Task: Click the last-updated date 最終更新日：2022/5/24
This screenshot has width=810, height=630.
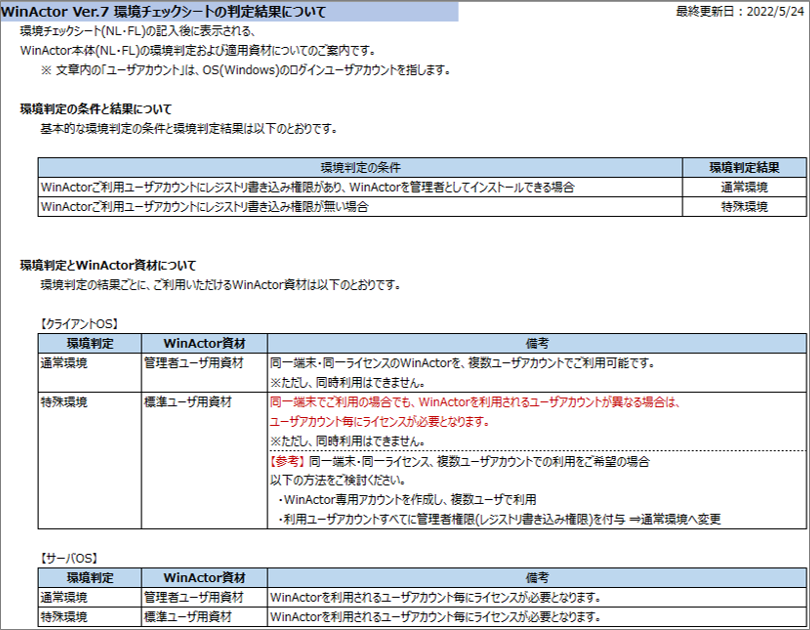Action: pos(740,11)
